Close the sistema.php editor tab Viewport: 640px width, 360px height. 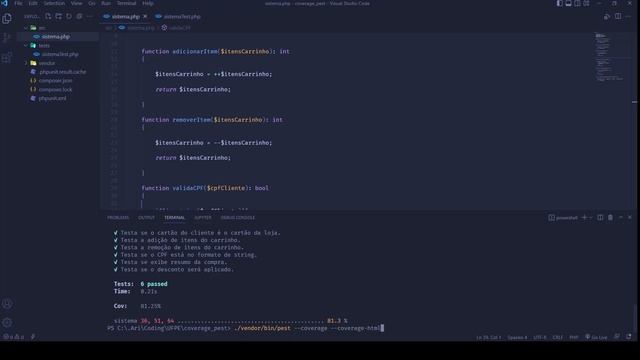click(x=145, y=16)
